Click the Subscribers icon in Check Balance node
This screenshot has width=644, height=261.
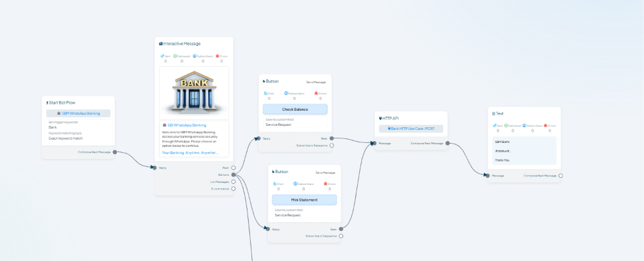point(286,93)
